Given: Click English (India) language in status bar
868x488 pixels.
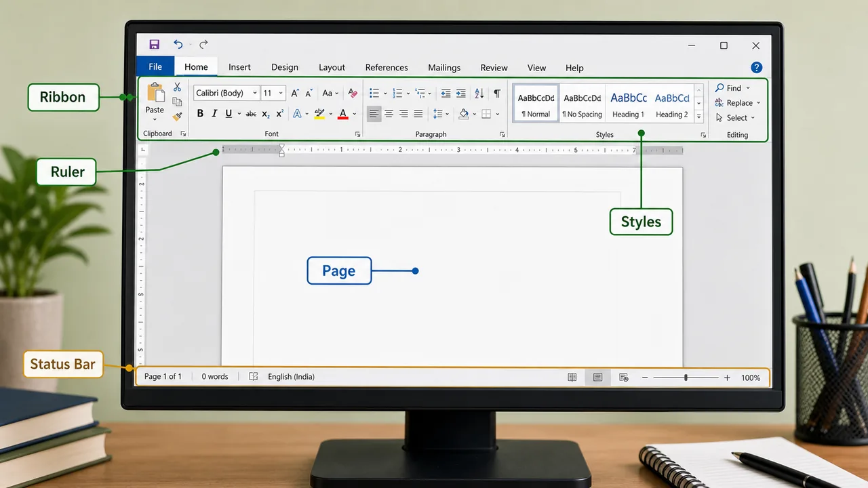Looking at the screenshot, I should click(291, 377).
